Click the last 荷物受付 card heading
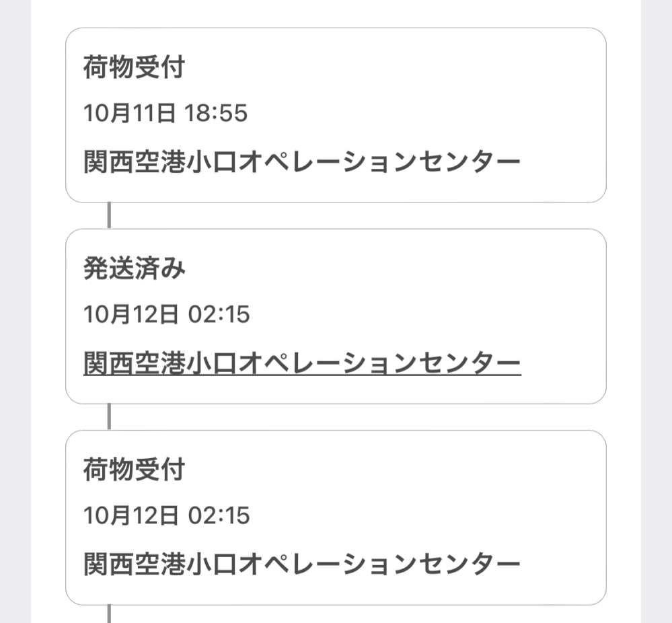This screenshot has width=672, height=623. coord(134,469)
